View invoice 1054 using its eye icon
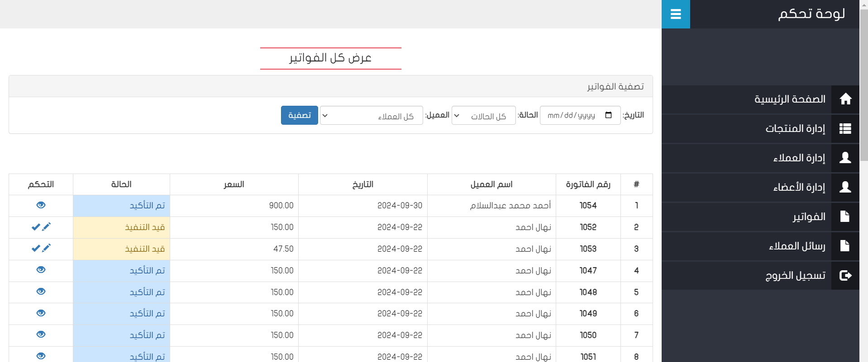 [x=41, y=205]
